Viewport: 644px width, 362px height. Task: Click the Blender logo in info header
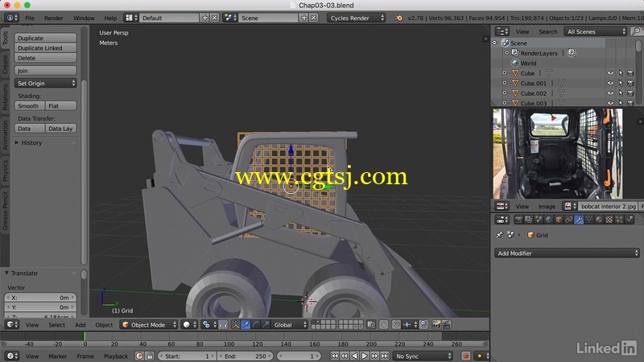click(x=398, y=18)
